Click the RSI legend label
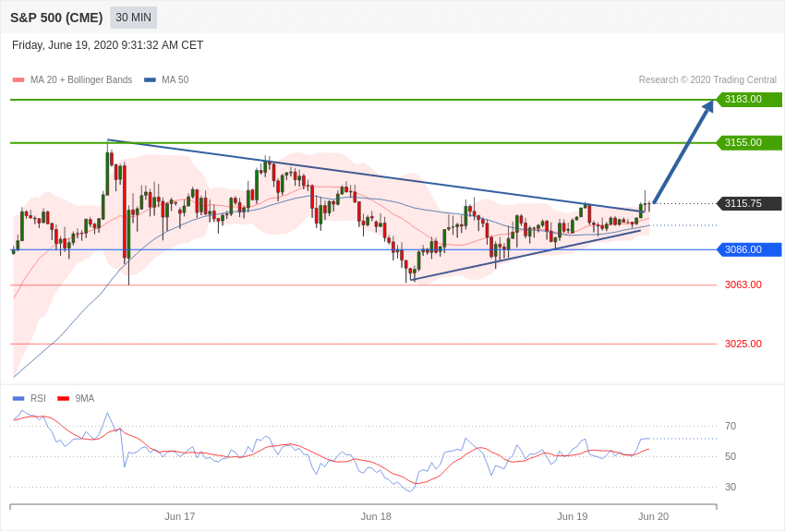This screenshot has width=785, height=532. 38,398
